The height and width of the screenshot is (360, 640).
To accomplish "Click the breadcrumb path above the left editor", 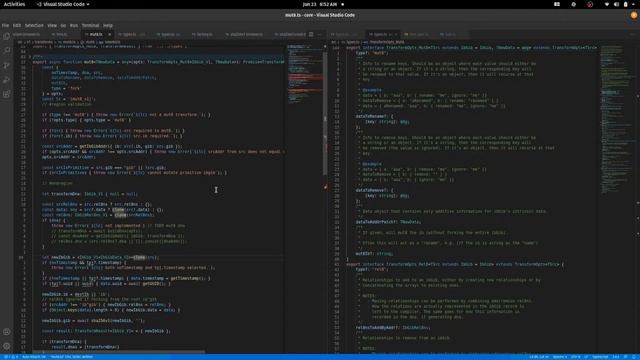I will (69, 42).
